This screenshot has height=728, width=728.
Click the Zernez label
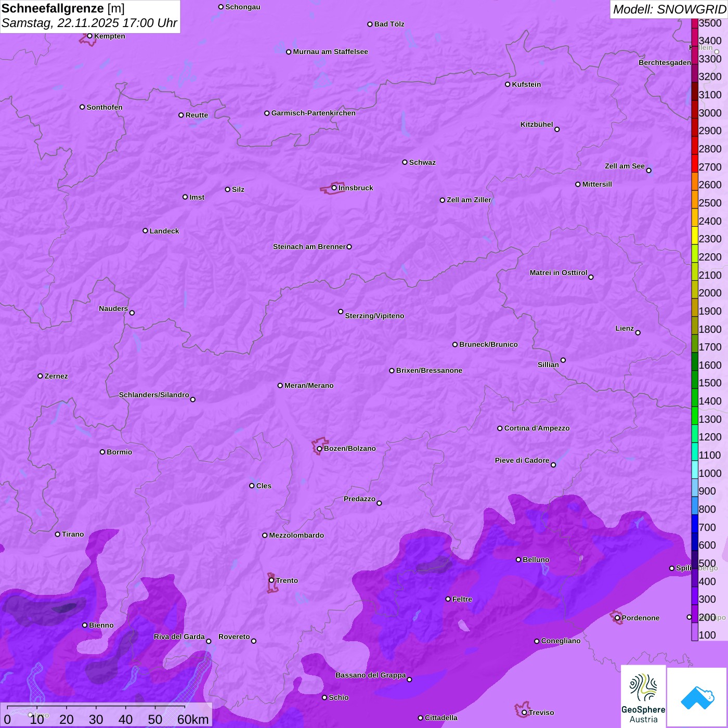[x=56, y=376]
